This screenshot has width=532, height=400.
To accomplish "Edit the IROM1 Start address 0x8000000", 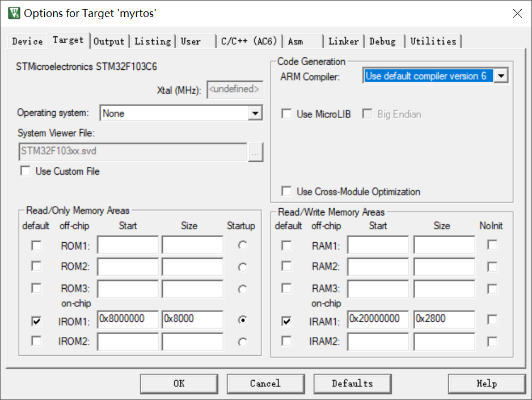I will [128, 319].
